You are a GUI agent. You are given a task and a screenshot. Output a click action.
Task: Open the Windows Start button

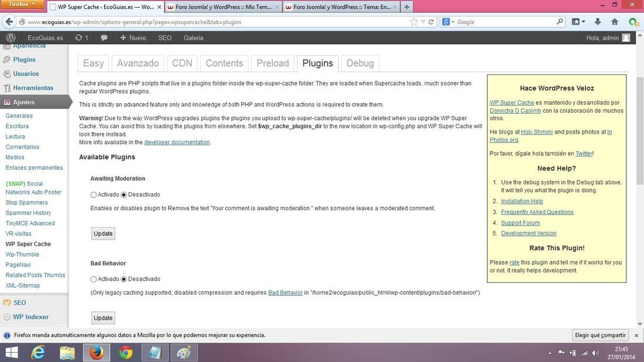[12, 353]
